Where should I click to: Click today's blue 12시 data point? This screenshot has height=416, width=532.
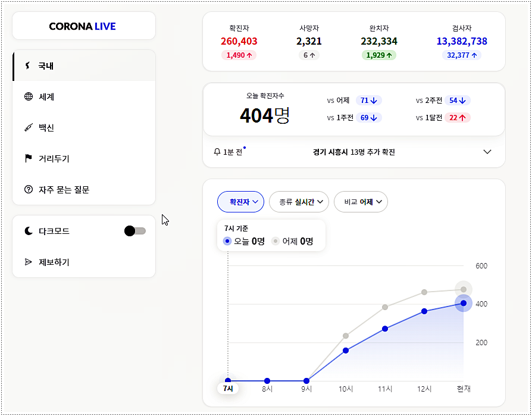tap(424, 311)
